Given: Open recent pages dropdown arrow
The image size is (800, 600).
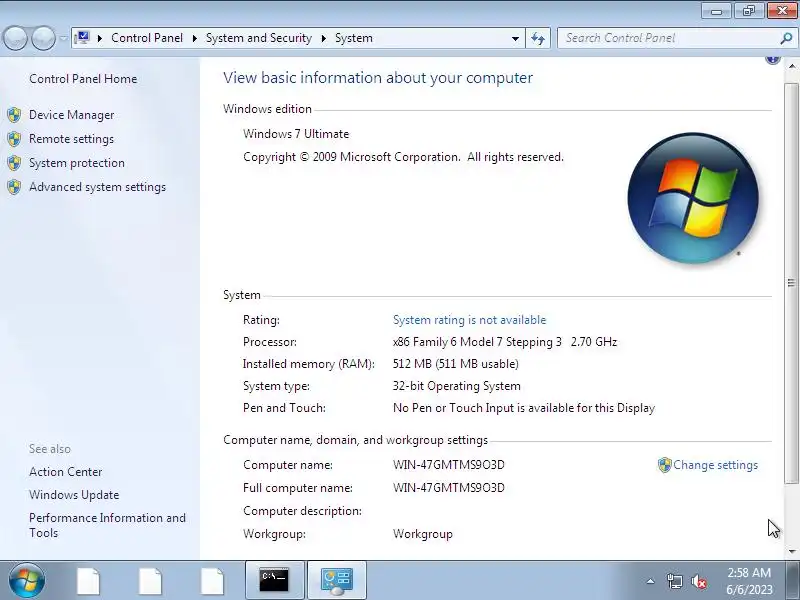Looking at the screenshot, I should pyautogui.click(x=63, y=38).
